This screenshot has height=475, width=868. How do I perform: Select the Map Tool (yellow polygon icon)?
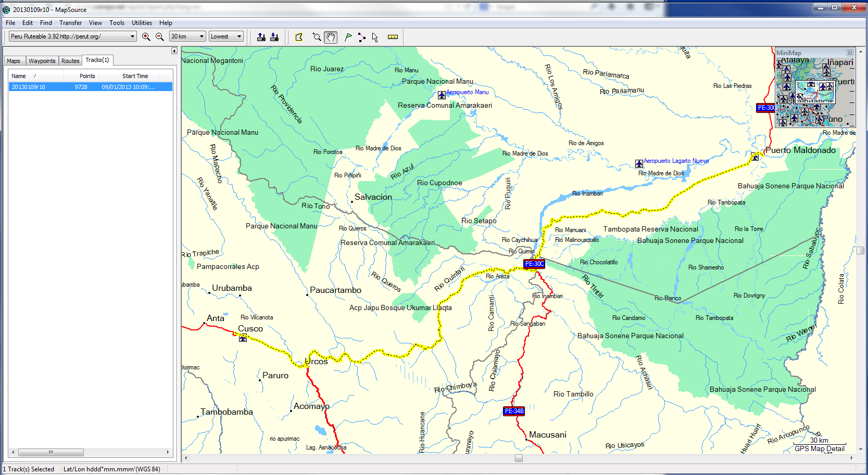click(298, 36)
